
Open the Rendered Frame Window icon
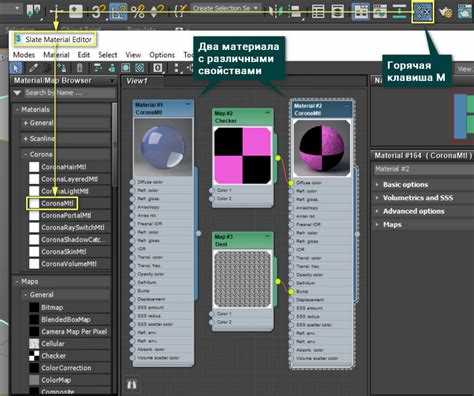pos(466,12)
